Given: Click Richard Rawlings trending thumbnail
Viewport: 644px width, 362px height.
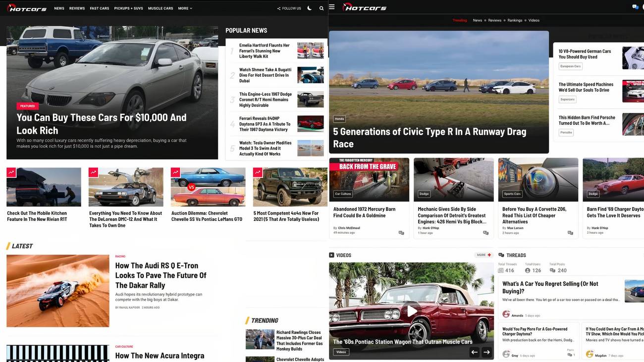Looking at the screenshot, I should [x=260, y=340].
